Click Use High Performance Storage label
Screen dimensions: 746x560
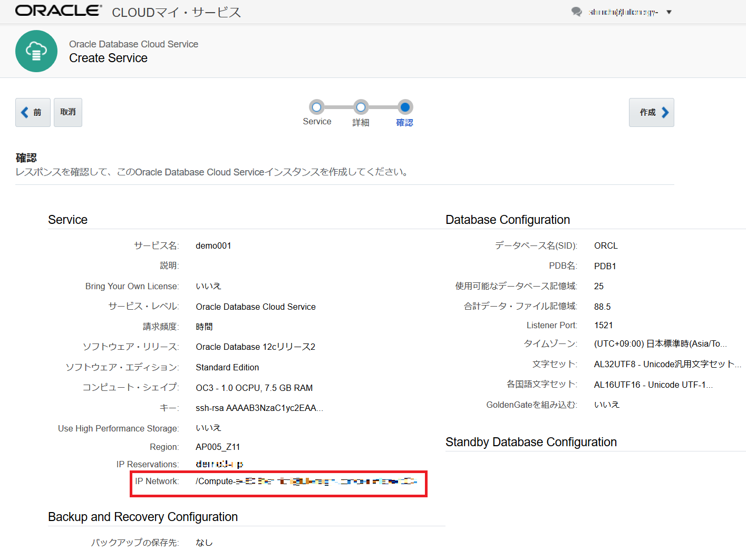point(118,428)
